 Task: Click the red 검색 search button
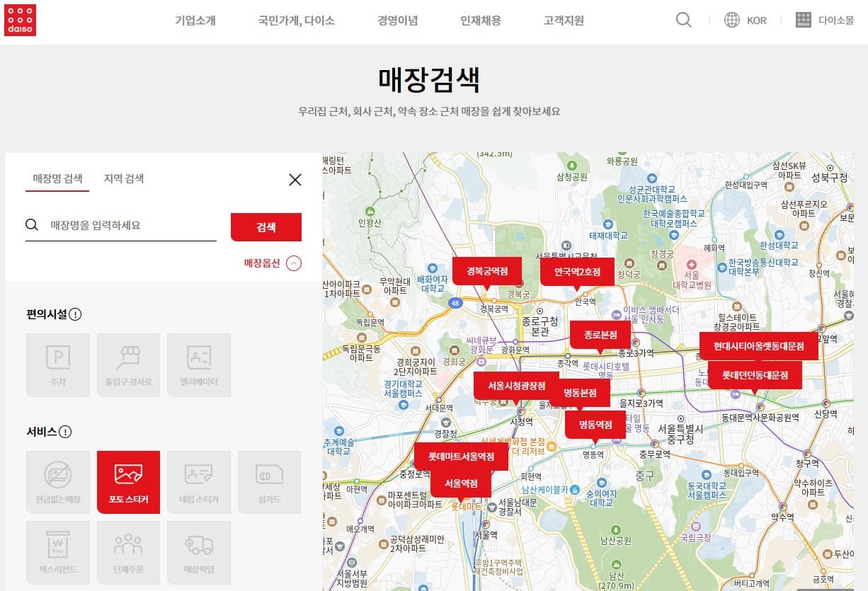[265, 227]
